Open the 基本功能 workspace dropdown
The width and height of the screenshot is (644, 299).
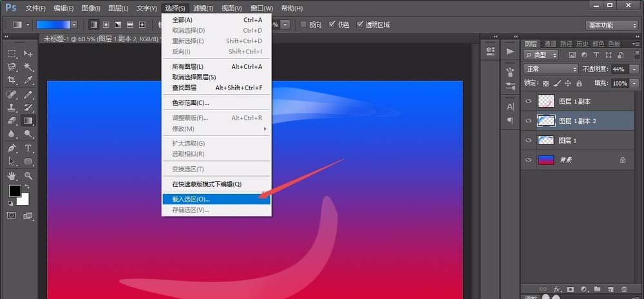coord(611,25)
